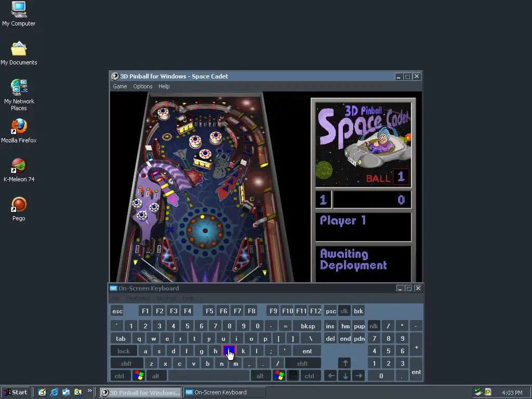Toggle the caps lock key

(x=124, y=351)
